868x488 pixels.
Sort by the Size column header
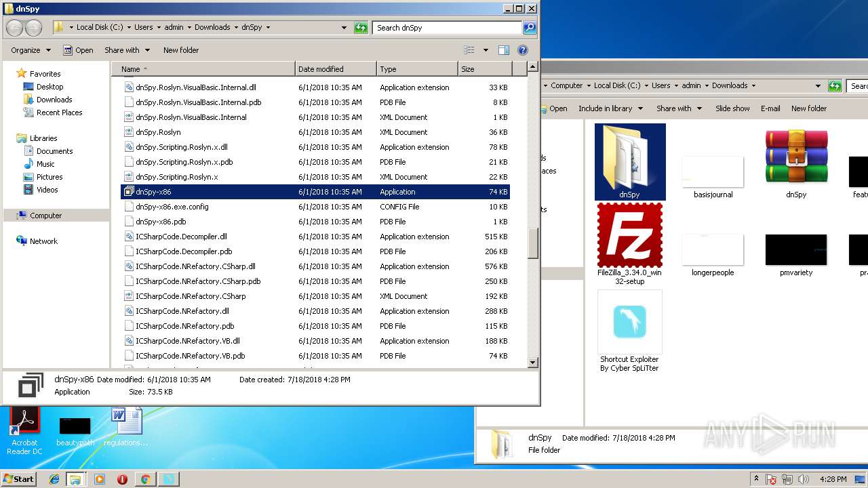click(x=485, y=69)
